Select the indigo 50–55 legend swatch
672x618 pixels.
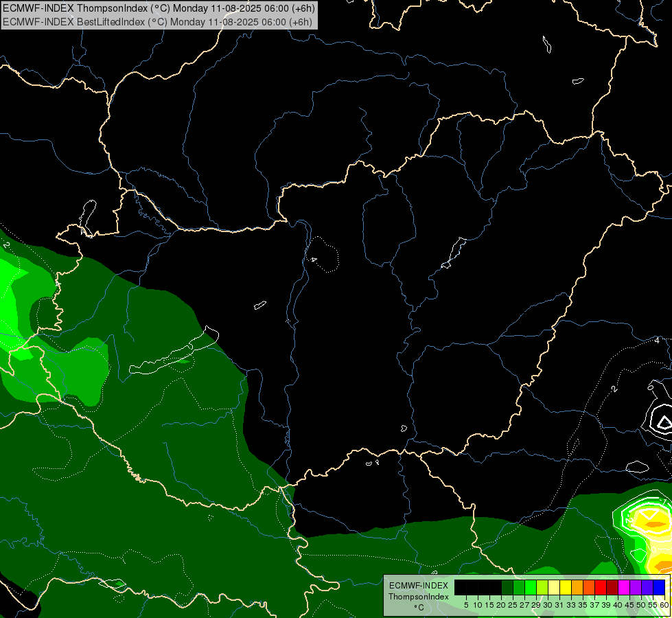coord(647,588)
